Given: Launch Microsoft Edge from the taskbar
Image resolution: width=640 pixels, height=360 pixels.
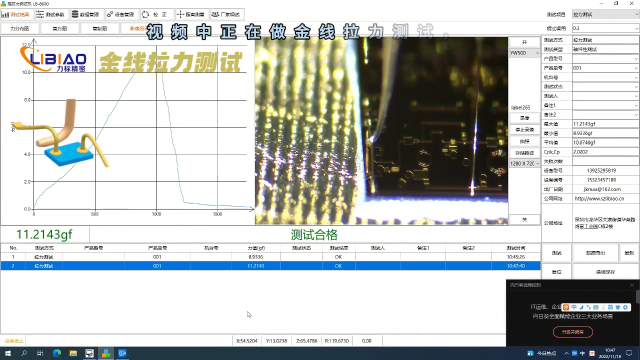Looking at the screenshot, I should pos(57,353).
